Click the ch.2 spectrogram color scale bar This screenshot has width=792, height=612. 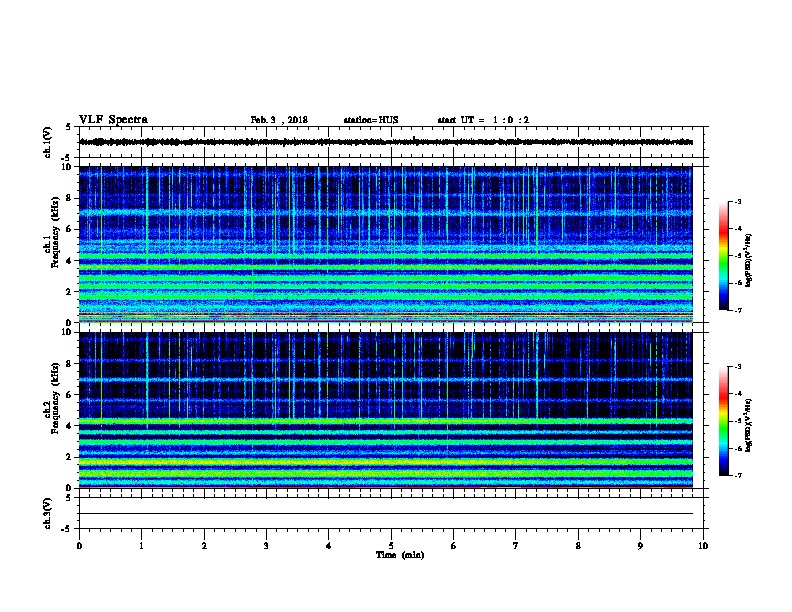click(724, 421)
